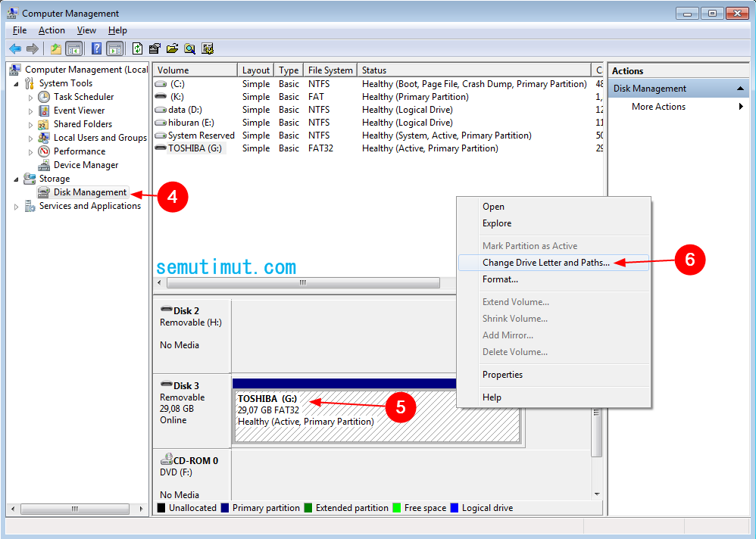Click the Properties toolbar icon
756x539 pixels.
coord(155,48)
